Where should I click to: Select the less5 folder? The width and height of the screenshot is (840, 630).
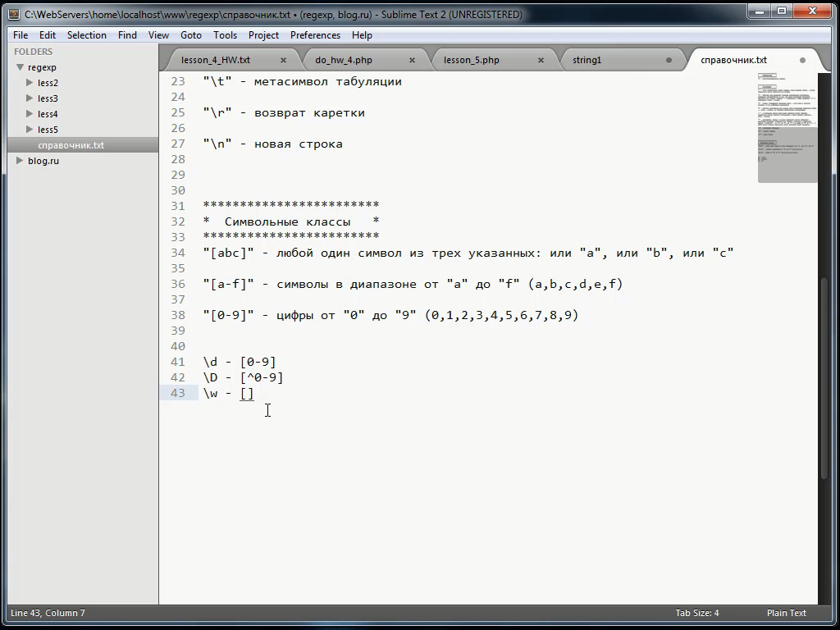tap(48, 130)
